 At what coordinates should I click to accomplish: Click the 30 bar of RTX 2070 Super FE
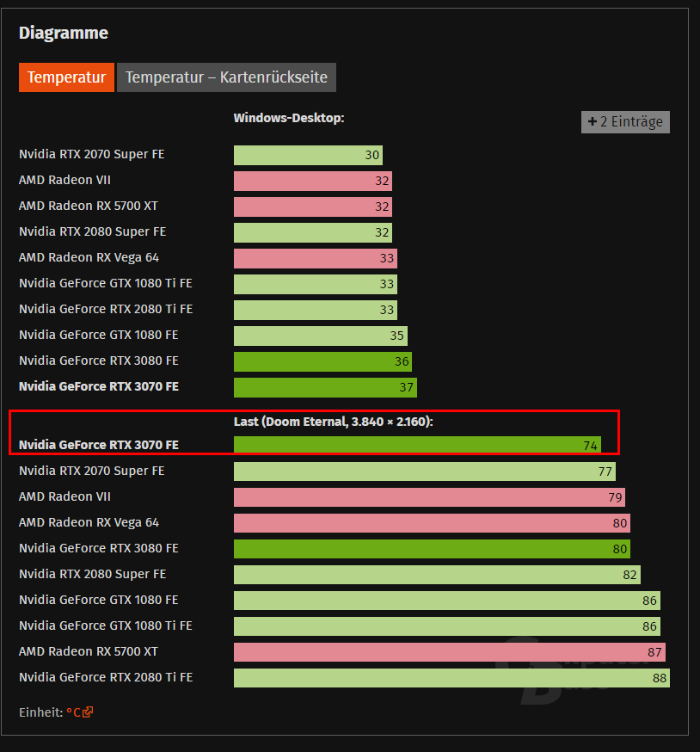point(308,156)
